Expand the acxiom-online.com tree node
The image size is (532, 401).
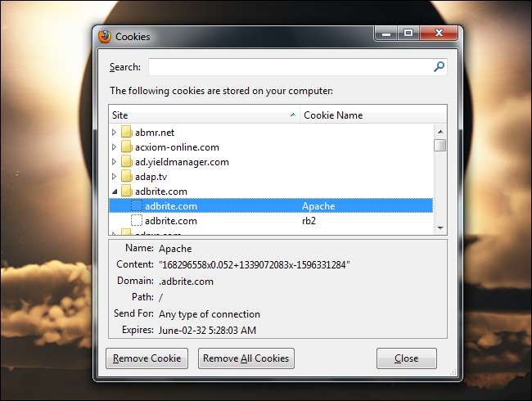point(115,147)
